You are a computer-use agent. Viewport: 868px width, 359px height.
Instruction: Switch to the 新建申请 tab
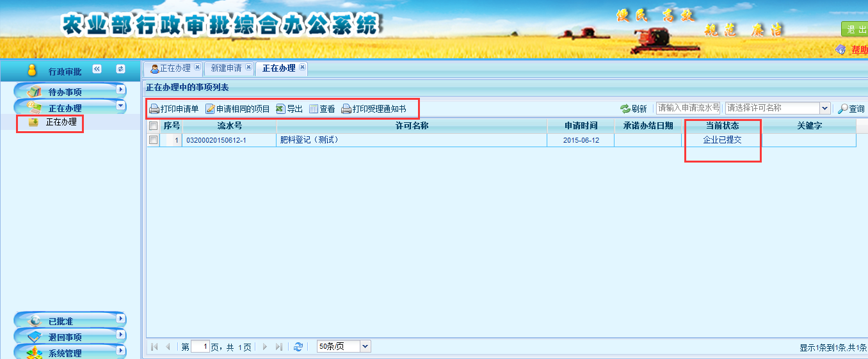[x=226, y=68]
